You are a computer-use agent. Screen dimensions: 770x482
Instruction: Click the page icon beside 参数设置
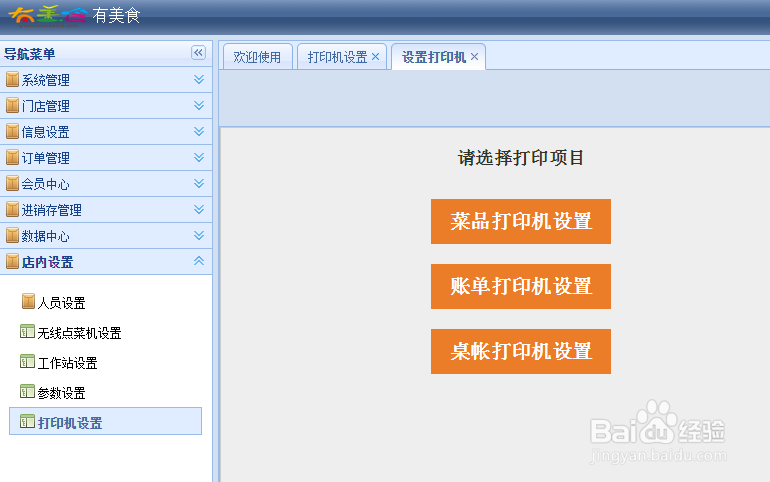point(27,391)
